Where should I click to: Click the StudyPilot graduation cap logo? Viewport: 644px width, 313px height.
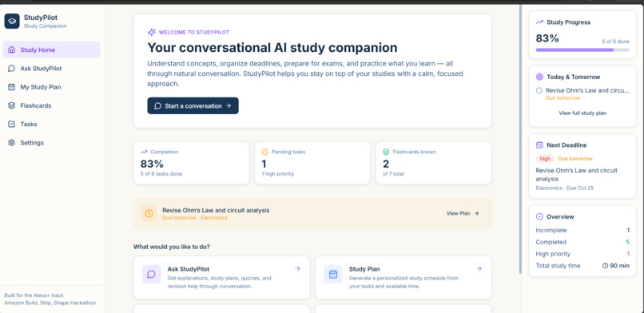point(12,22)
